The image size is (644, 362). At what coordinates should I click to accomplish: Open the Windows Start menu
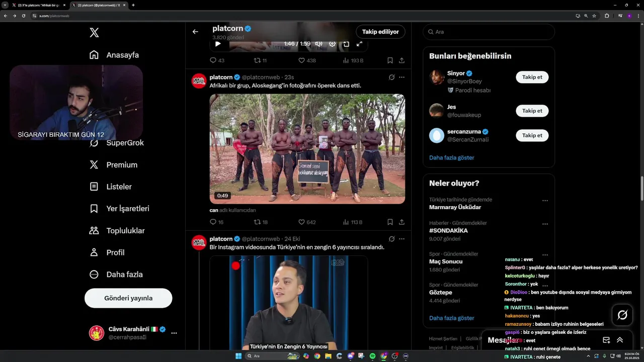click(238, 356)
